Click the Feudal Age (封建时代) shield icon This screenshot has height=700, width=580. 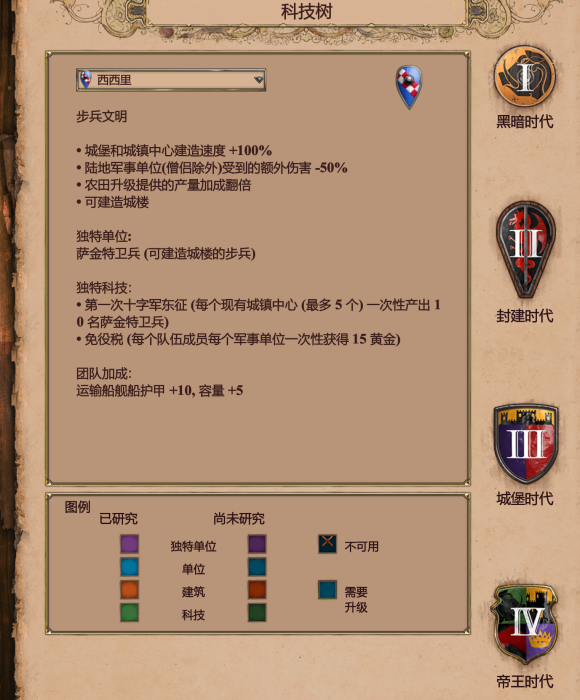pos(526,249)
